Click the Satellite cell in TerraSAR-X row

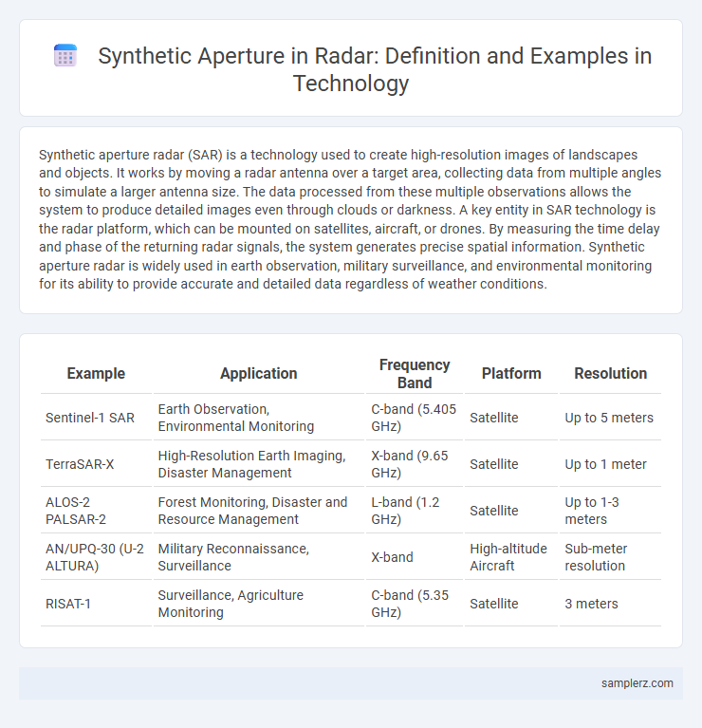[x=511, y=464]
